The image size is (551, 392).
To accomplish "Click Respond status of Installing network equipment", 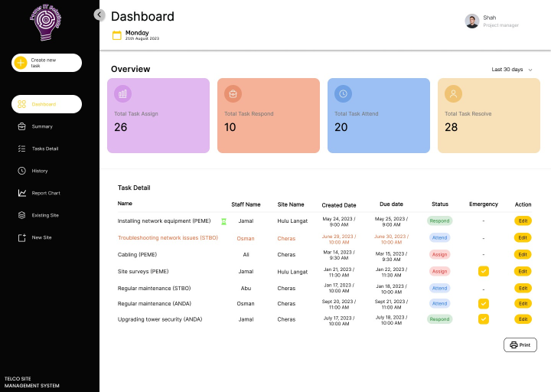I will pos(439,220).
